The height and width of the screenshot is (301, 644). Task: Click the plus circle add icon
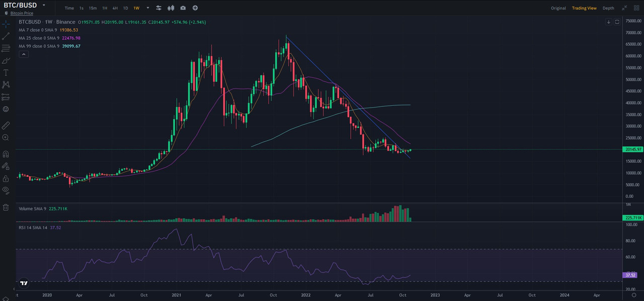pos(195,8)
